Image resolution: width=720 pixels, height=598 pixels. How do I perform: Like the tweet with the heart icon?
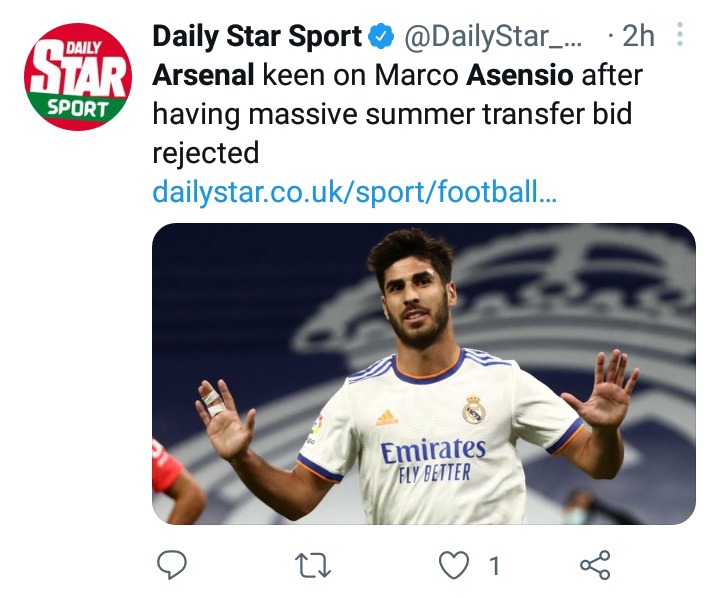(x=454, y=564)
